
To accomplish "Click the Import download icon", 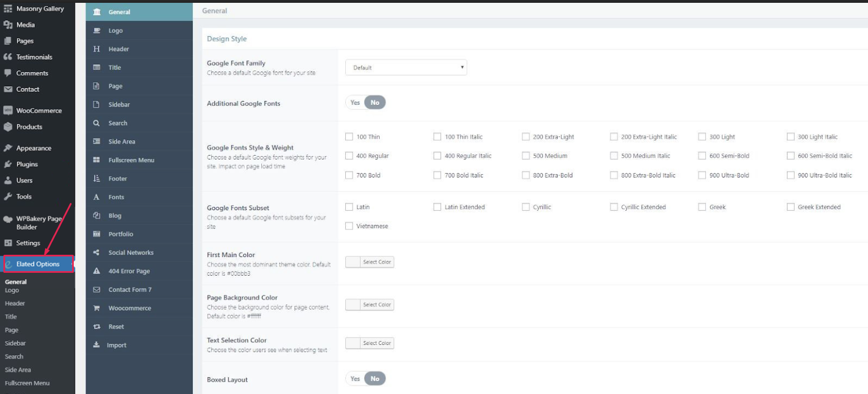I will 96,345.
